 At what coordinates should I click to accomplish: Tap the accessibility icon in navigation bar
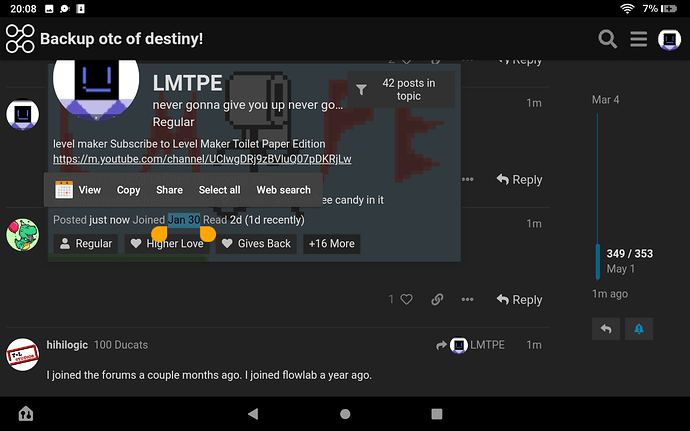point(26,414)
